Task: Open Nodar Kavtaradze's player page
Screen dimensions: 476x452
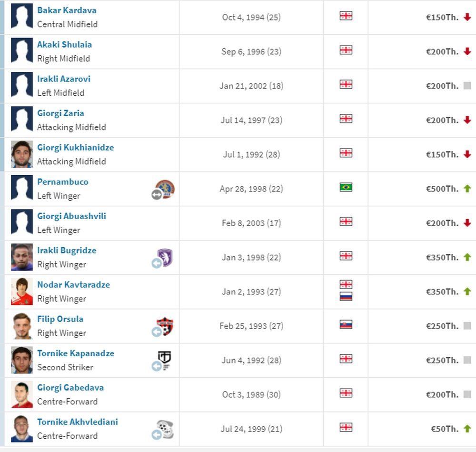Action: [x=73, y=284]
